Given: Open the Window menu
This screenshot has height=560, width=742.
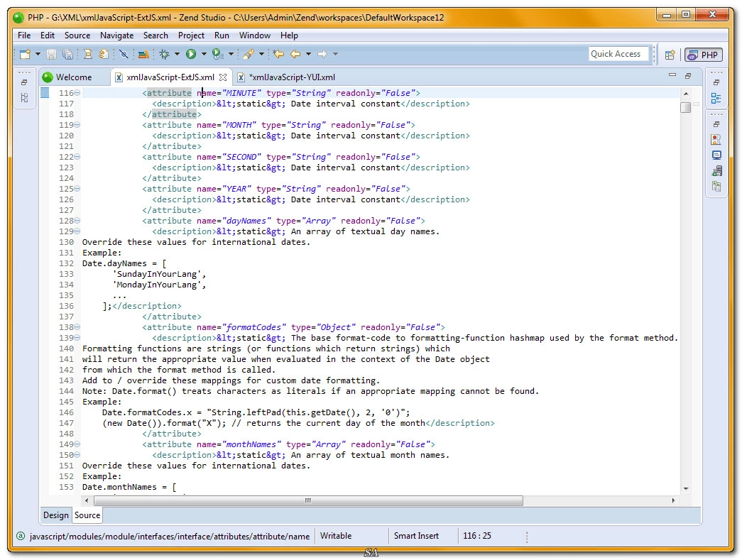Looking at the screenshot, I should tap(255, 35).
